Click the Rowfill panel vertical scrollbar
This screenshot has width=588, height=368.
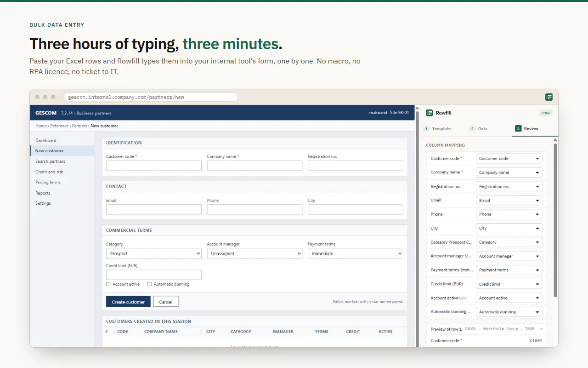tap(555, 220)
